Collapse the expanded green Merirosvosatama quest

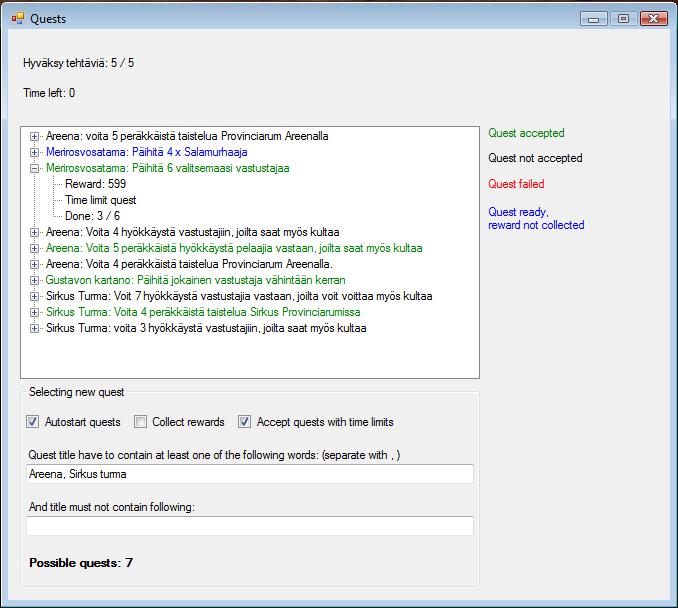(35, 168)
